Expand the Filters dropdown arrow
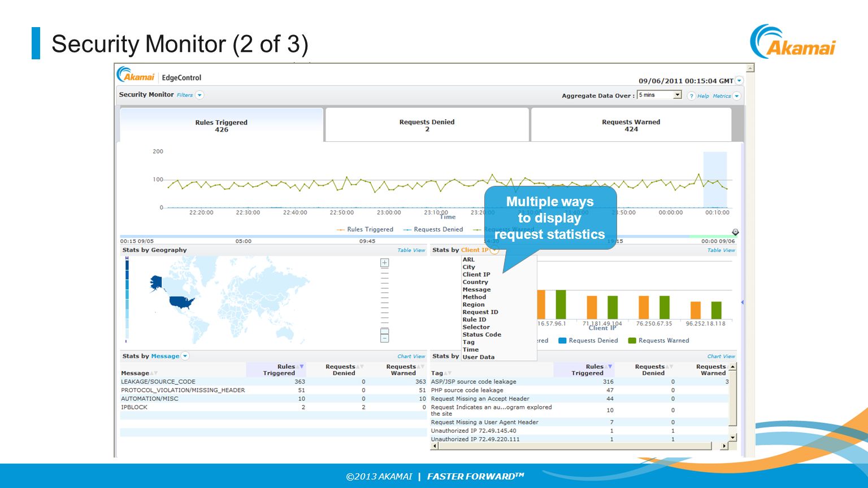 (199, 95)
